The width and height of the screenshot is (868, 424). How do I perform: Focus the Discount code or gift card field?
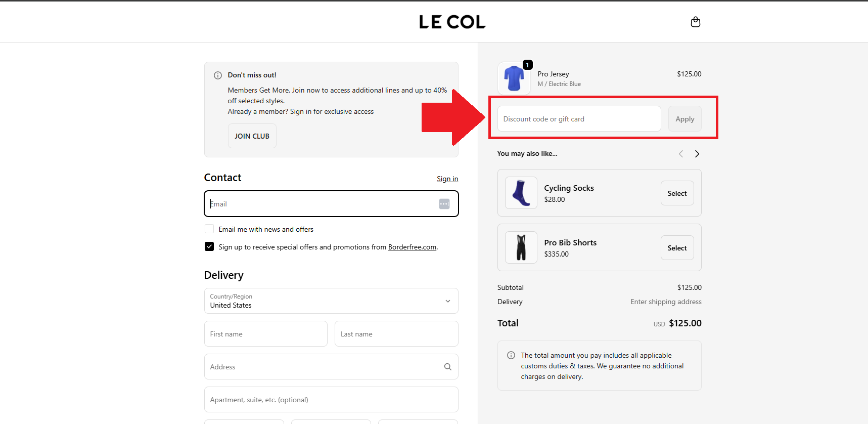pos(579,119)
